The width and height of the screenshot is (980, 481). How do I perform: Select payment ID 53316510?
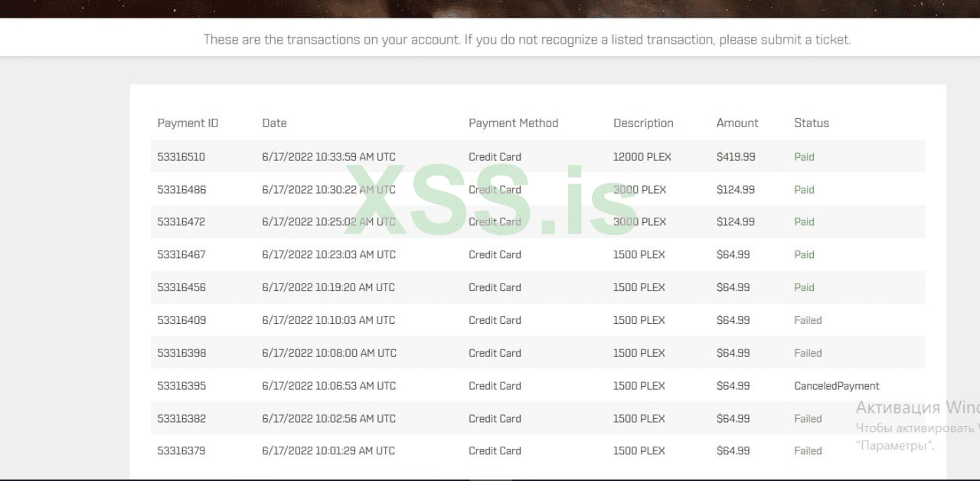pos(181,157)
